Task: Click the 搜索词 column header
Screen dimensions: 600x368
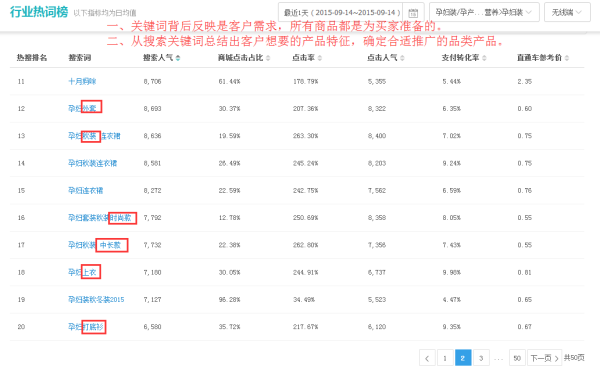Action: [x=80, y=58]
